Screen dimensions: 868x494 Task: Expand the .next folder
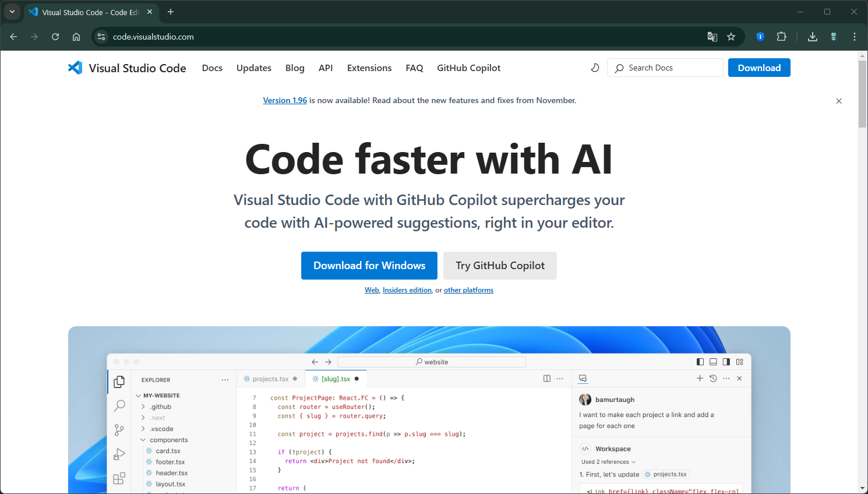153,418
